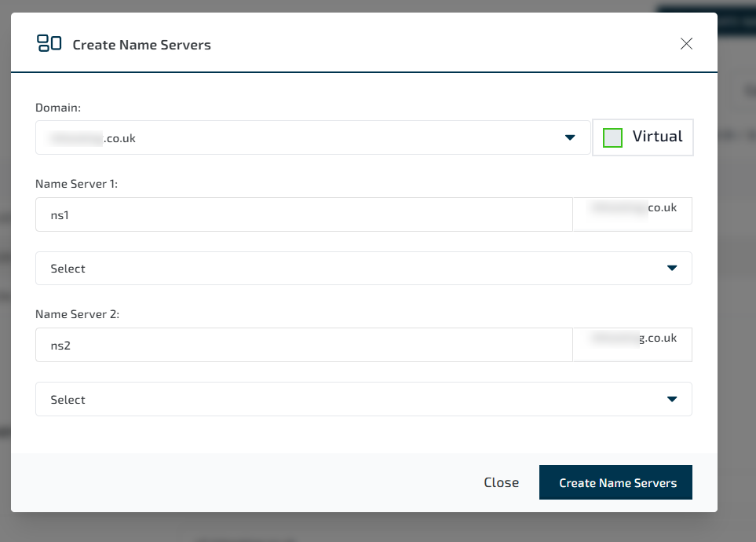Viewport: 756px width, 542px height.
Task: Enable the Virtual checkbox
Action: pyautogui.click(x=612, y=137)
